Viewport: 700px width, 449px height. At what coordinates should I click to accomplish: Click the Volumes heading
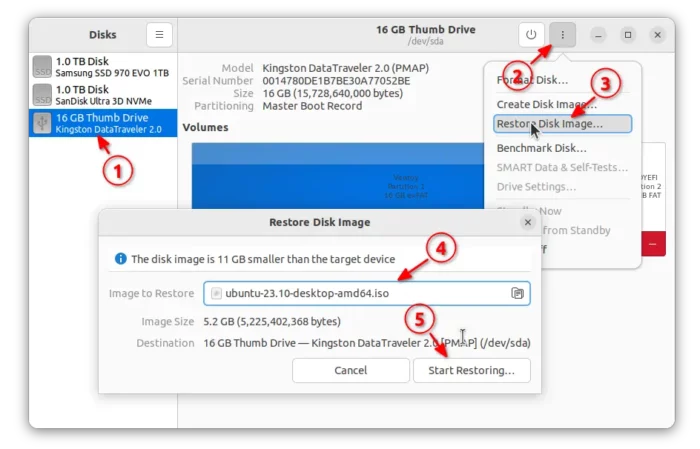coord(205,128)
